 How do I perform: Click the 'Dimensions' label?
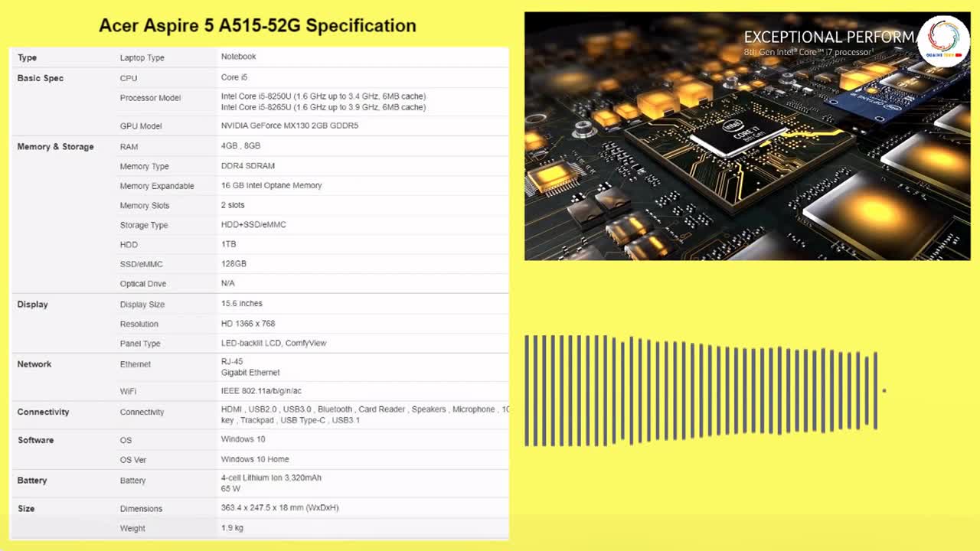click(141, 509)
